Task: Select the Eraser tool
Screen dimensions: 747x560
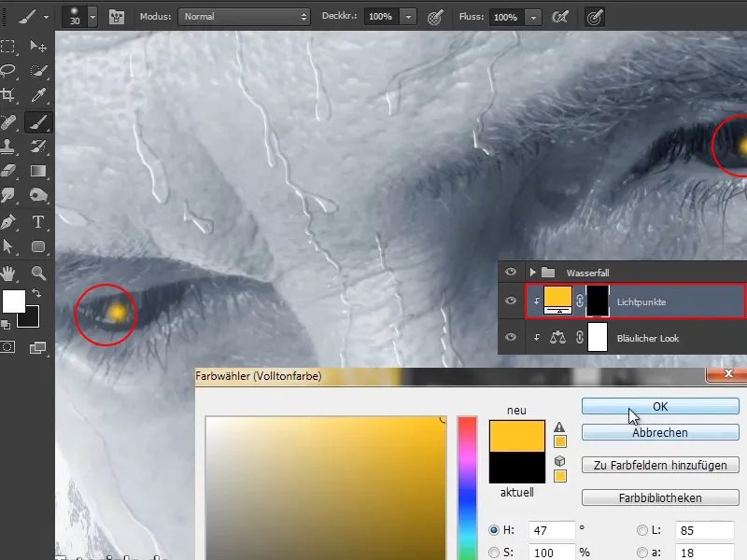Action: coord(8,171)
